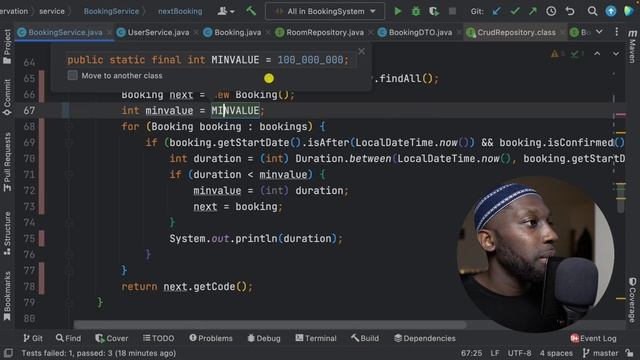The image size is (640, 360).
Task: Open the Coverage side tool window
Action: [632, 300]
